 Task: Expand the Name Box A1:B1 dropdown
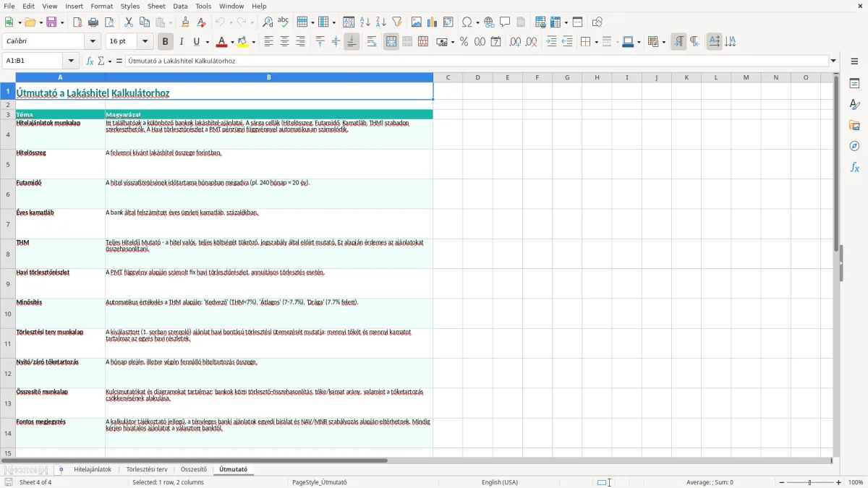(x=71, y=61)
